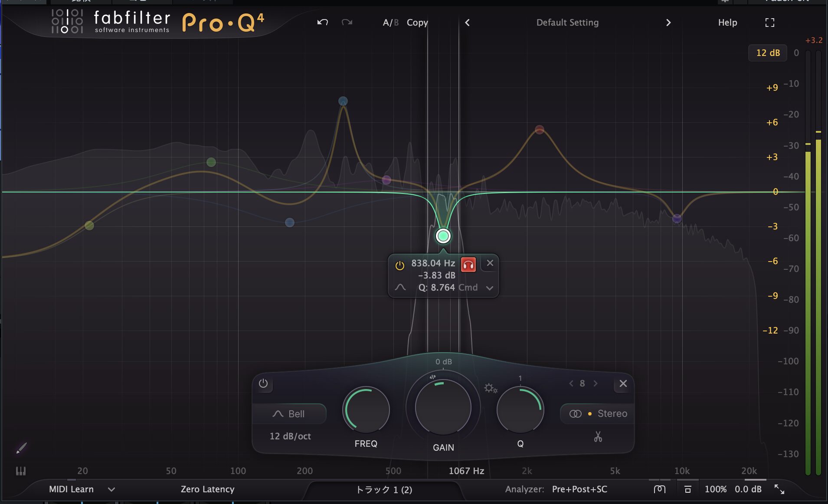828x504 pixels.
Task: Click the FabFilter Pro-Q 4 logo
Action: [x=158, y=22]
